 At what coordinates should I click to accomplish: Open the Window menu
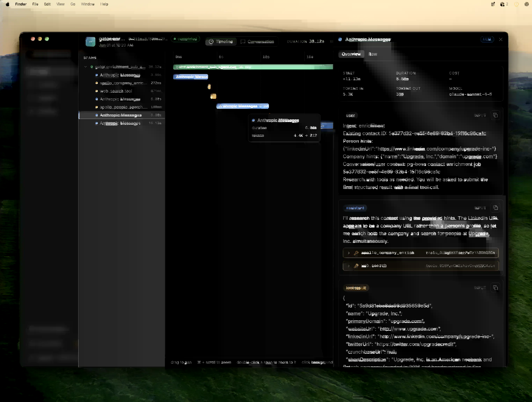pyautogui.click(x=88, y=4)
